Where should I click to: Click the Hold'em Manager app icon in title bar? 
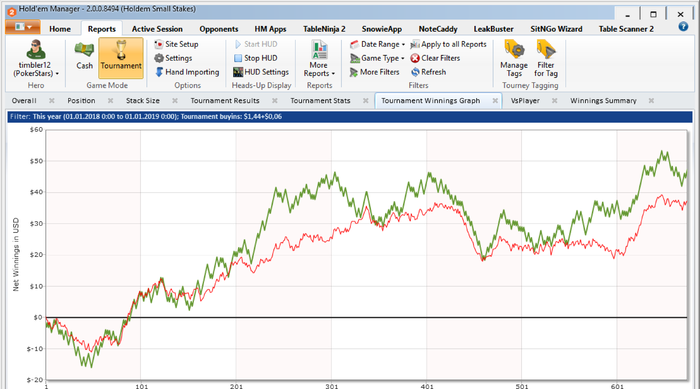click(12, 12)
